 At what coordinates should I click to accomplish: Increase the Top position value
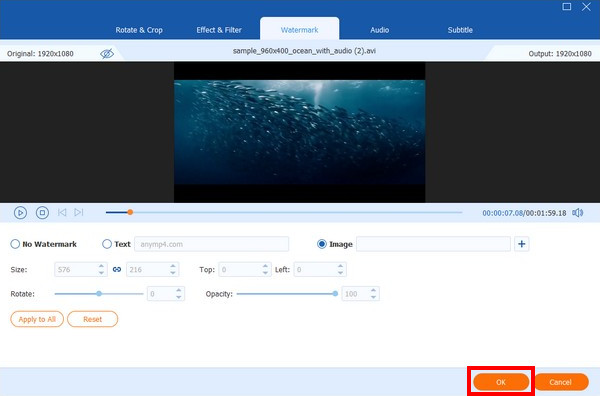point(266,266)
